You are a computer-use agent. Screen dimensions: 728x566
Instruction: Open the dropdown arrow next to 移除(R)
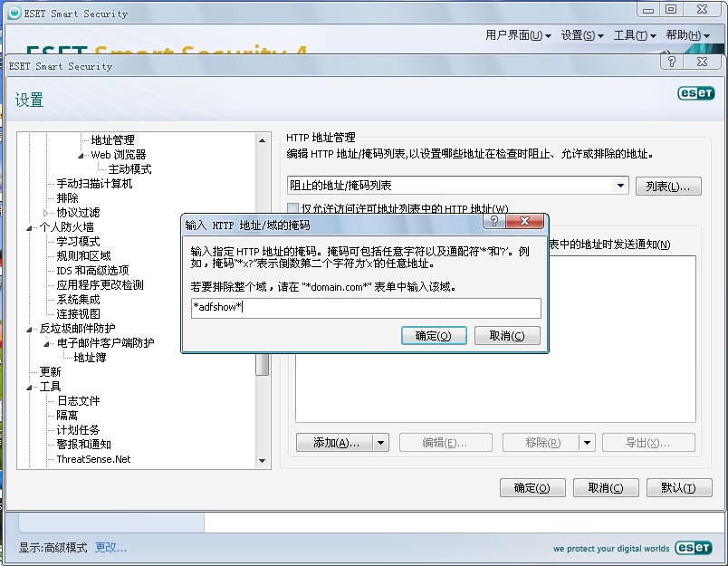pyautogui.click(x=588, y=443)
